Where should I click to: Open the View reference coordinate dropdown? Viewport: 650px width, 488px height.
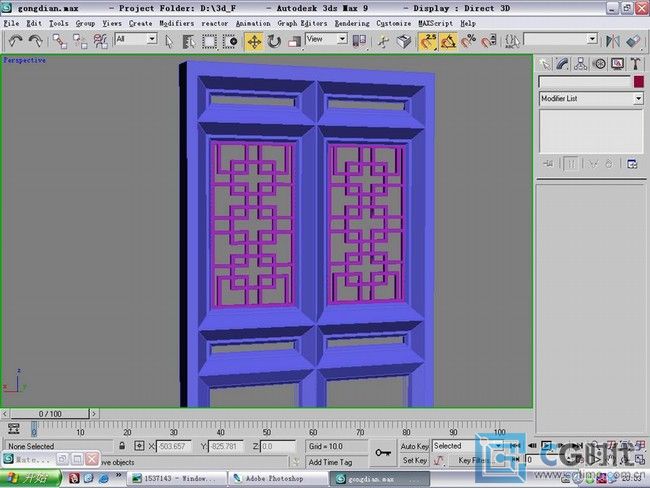[326, 39]
